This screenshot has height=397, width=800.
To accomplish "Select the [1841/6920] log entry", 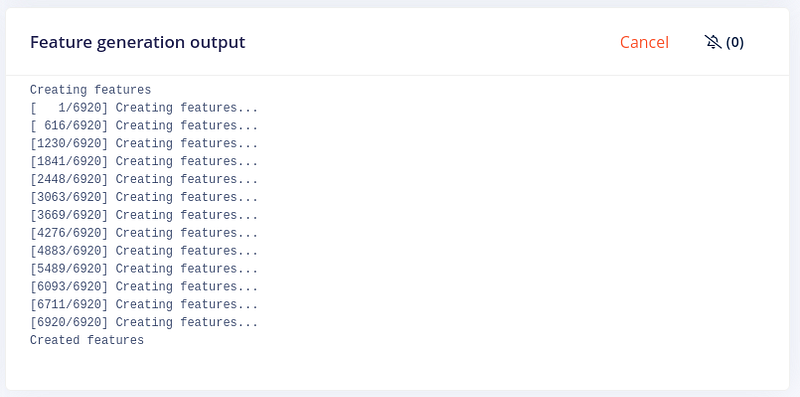I will 144,162.
